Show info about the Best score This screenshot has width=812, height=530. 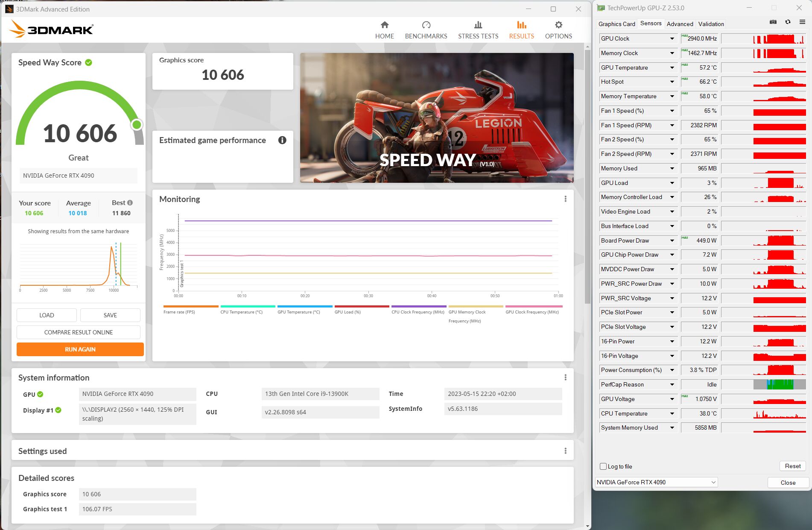[130, 203]
